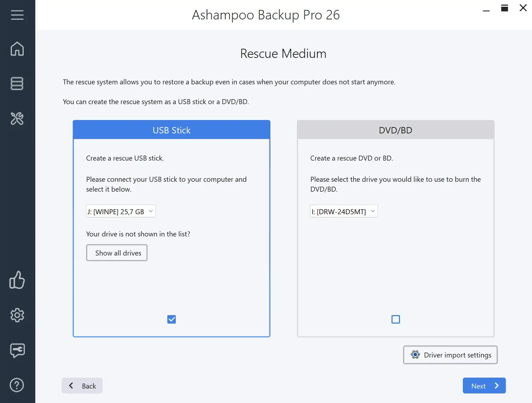Image resolution: width=532 pixels, height=403 pixels.
Task: Go Back to the previous step
Action: [x=82, y=385]
